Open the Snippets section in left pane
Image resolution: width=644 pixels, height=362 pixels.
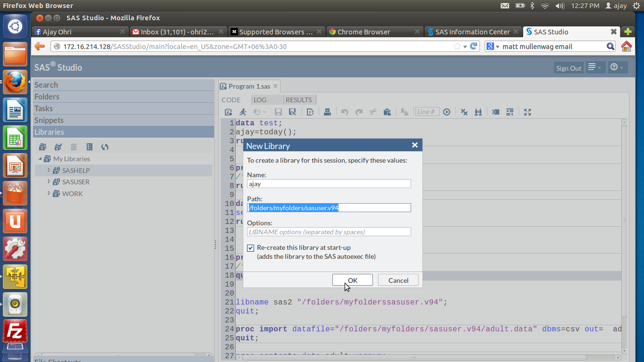coord(49,120)
